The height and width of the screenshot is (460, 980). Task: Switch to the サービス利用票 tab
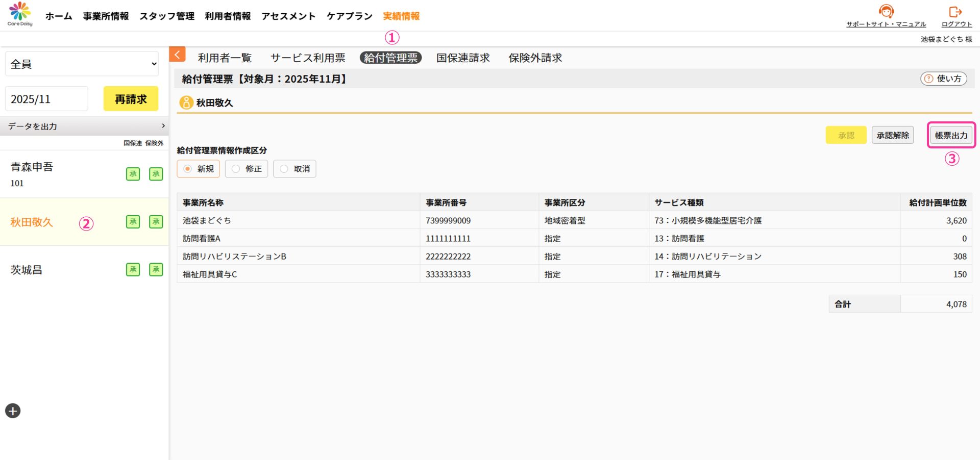click(308, 58)
